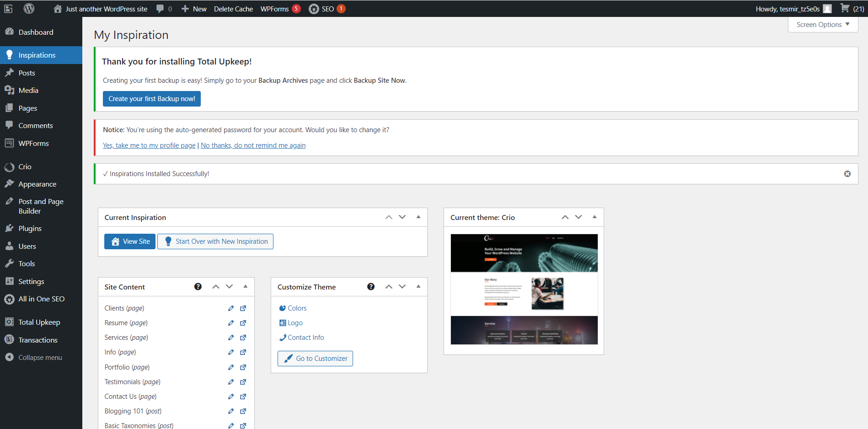The image size is (868, 429).
Task: Click the View Site button
Action: pos(130,241)
